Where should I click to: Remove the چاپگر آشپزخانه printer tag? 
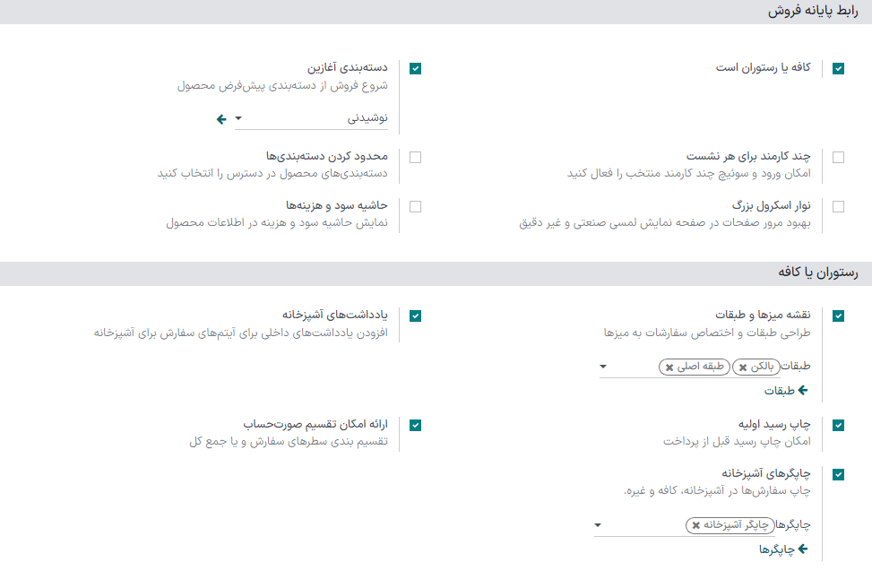(695, 525)
